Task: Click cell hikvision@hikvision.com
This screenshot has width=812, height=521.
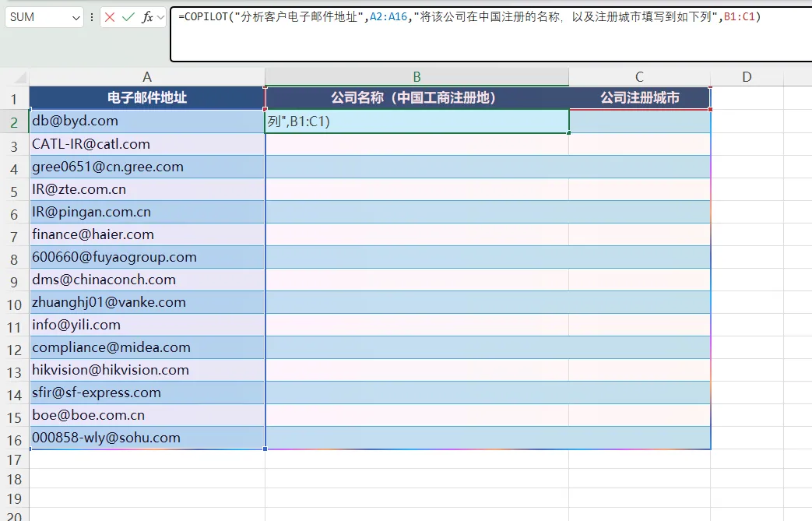Action: tap(147, 370)
